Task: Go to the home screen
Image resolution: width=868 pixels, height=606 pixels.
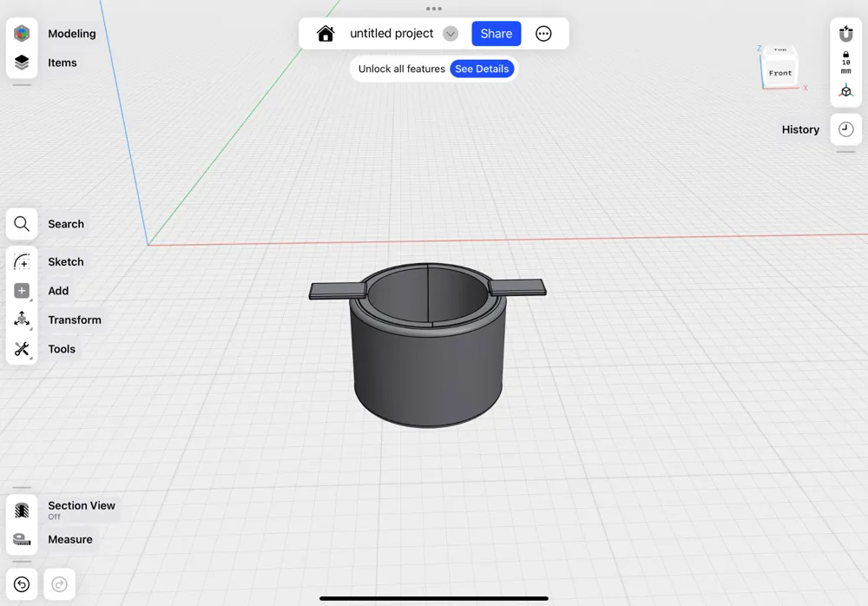Action: click(325, 34)
